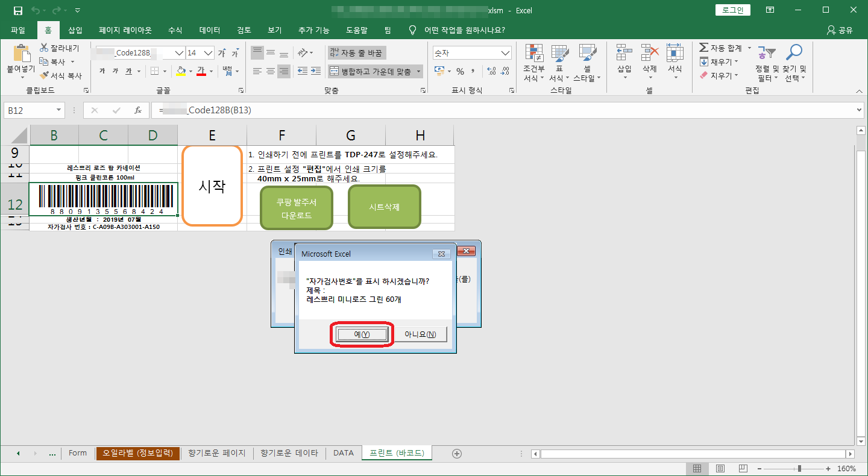
Task: Click the percent style icon
Action: tap(460, 71)
